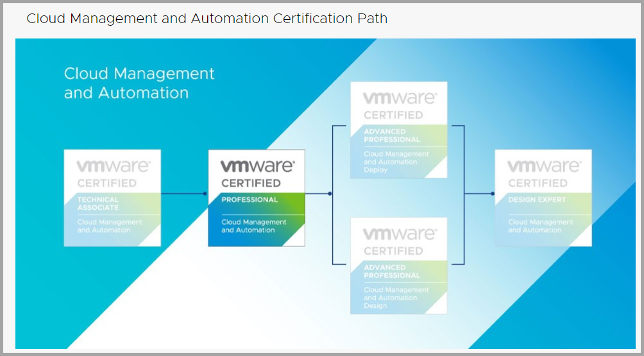Click the Technical Associate certification badge

click(112, 198)
